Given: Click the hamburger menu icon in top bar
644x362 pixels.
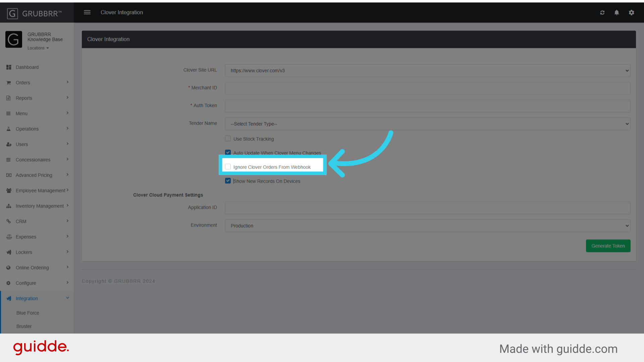Looking at the screenshot, I should (87, 12).
